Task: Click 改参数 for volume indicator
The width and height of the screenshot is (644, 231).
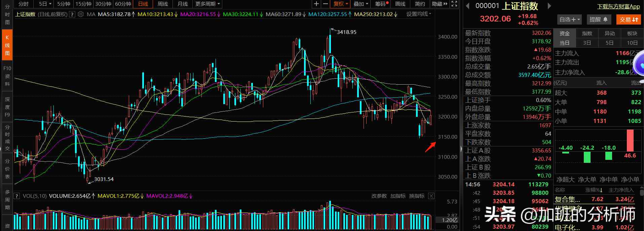Action: [x=379, y=196]
